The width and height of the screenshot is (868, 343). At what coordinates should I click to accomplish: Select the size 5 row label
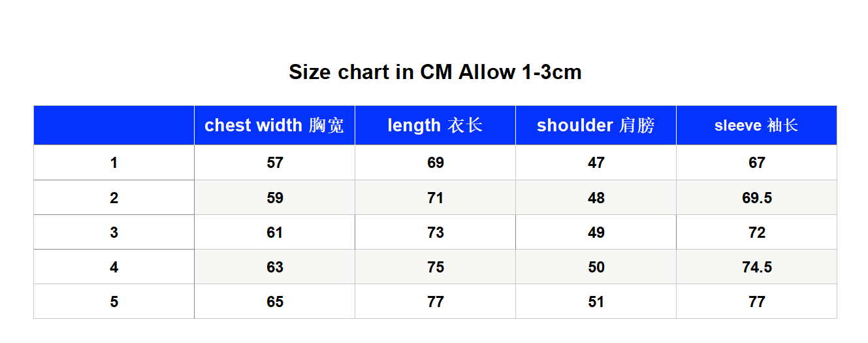click(114, 301)
